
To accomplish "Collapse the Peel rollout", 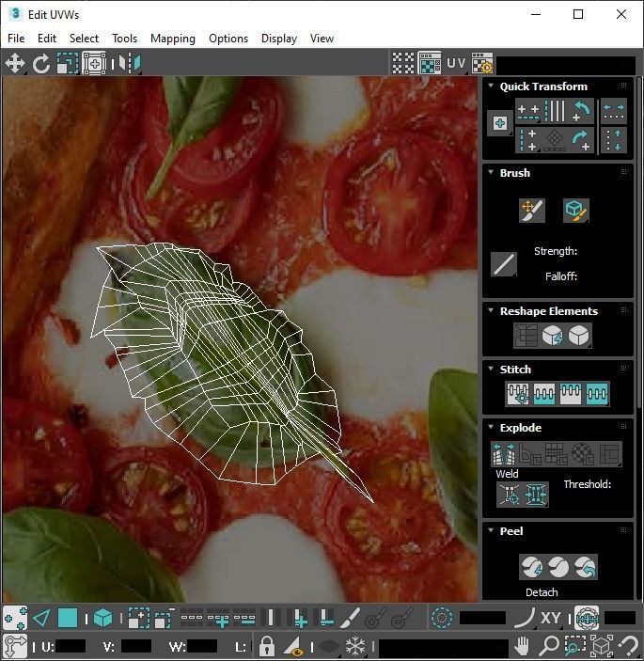I will 491,530.
